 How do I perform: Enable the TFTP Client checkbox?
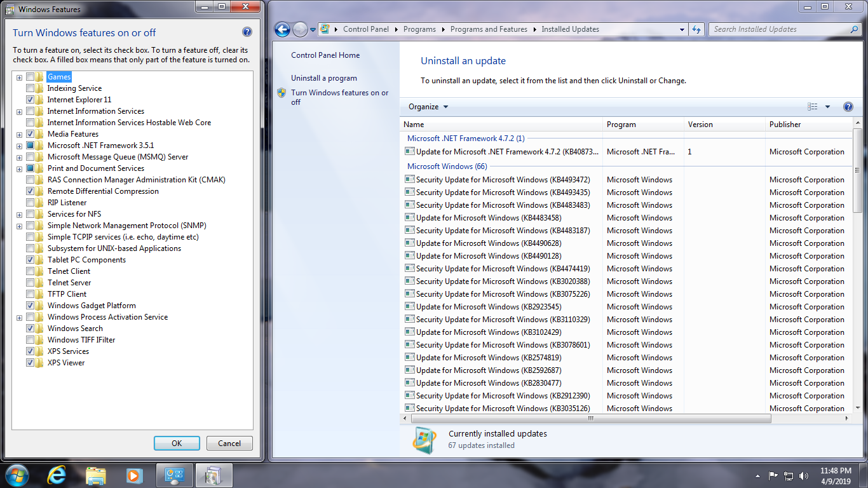tap(30, 294)
